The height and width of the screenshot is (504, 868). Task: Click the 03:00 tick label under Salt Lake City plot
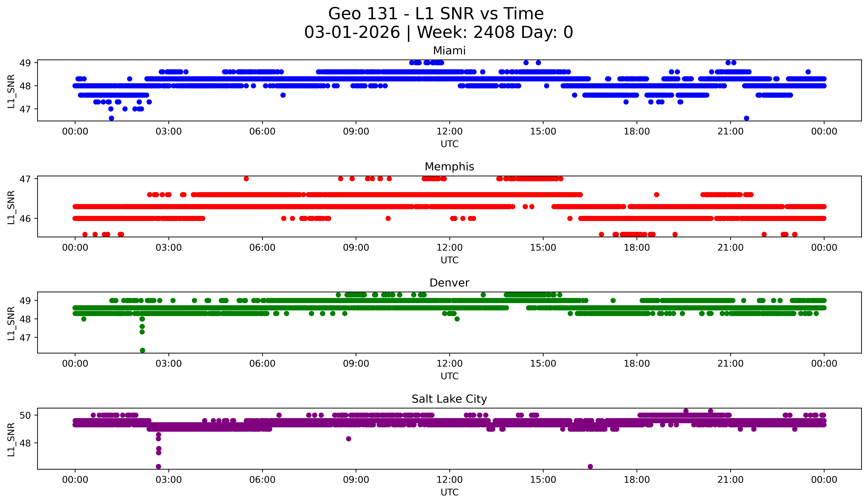click(168, 480)
